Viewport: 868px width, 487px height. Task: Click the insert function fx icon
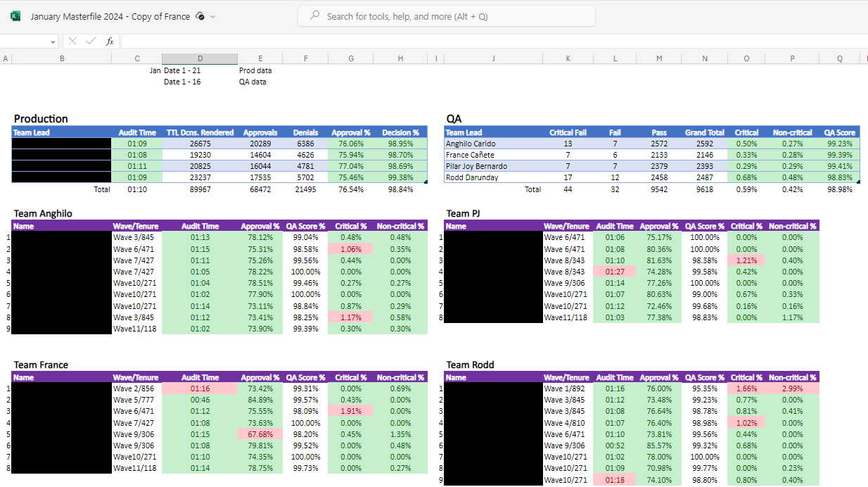click(x=110, y=42)
